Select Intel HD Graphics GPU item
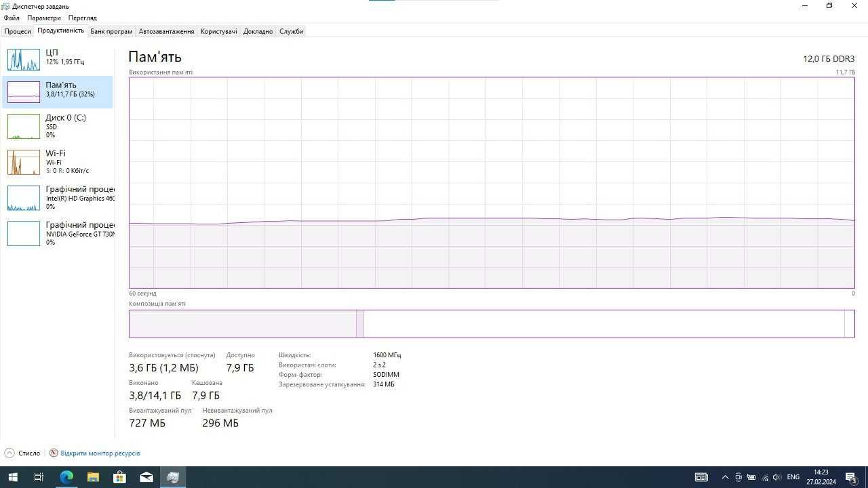This screenshot has width=868, height=488. (58, 198)
